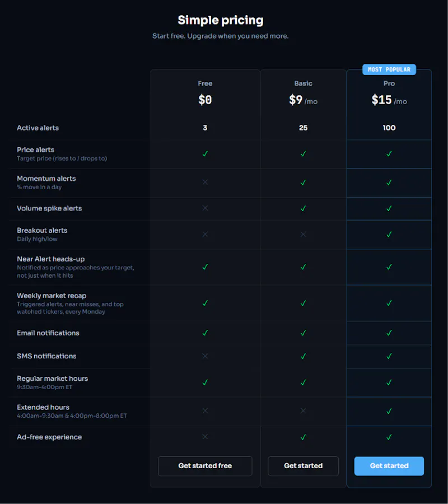
Task: Click the Weekly market recap label
Action: click(x=52, y=295)
